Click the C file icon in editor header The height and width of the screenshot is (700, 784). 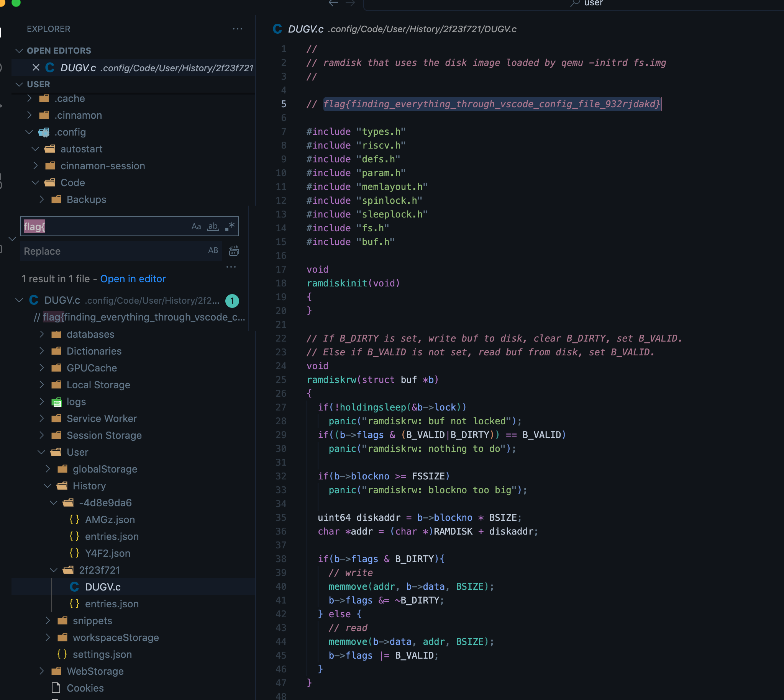277,29
